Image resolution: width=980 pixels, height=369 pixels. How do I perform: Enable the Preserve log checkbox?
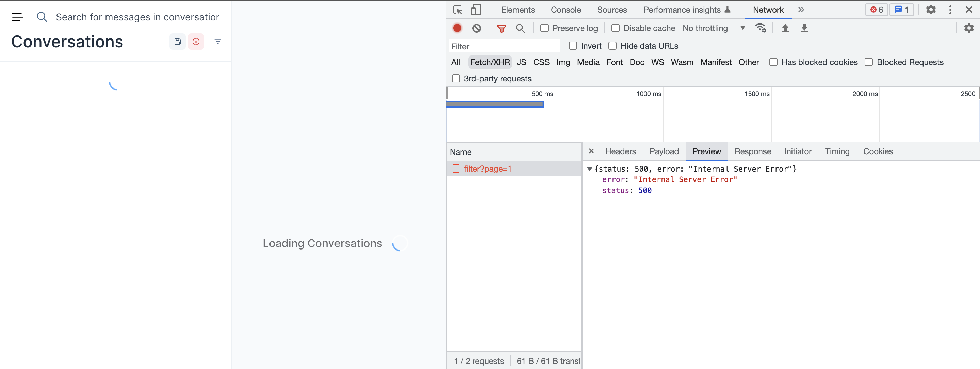point(544,28)
